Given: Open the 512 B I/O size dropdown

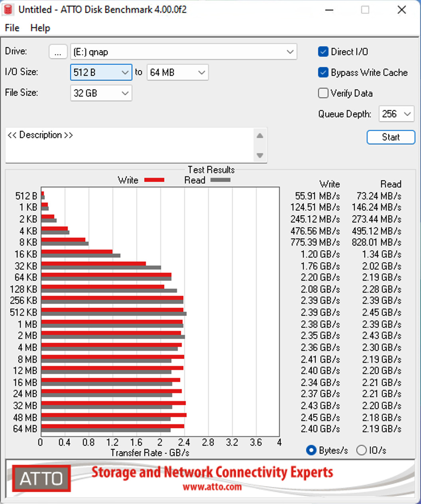Looking at the screenshot, I should pos(101,72).
